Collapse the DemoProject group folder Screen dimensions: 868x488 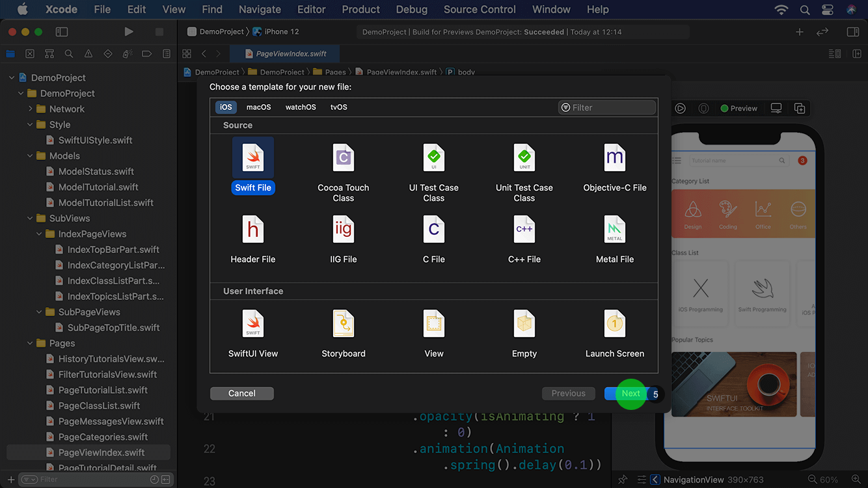21,93
